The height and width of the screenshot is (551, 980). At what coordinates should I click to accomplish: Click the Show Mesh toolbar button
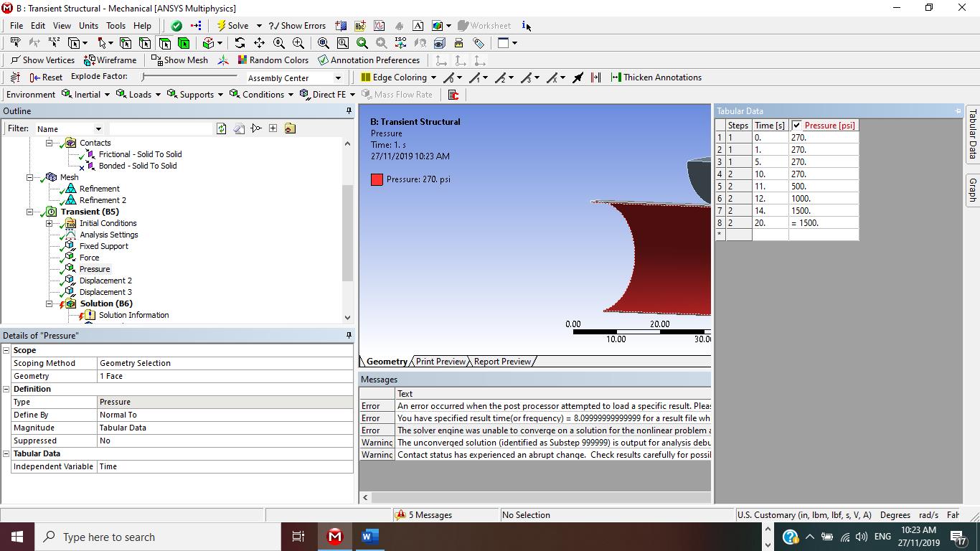click(x=179, y=60)
